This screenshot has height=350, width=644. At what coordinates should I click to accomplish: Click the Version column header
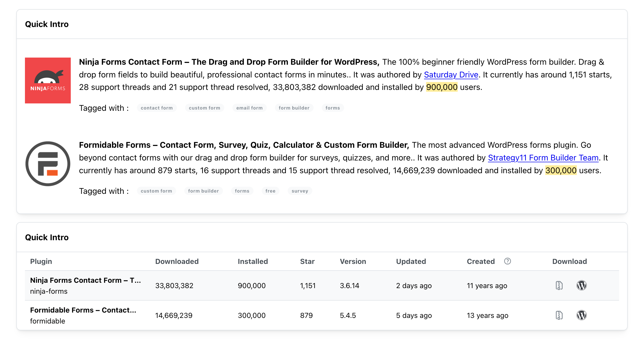point(353,261)
